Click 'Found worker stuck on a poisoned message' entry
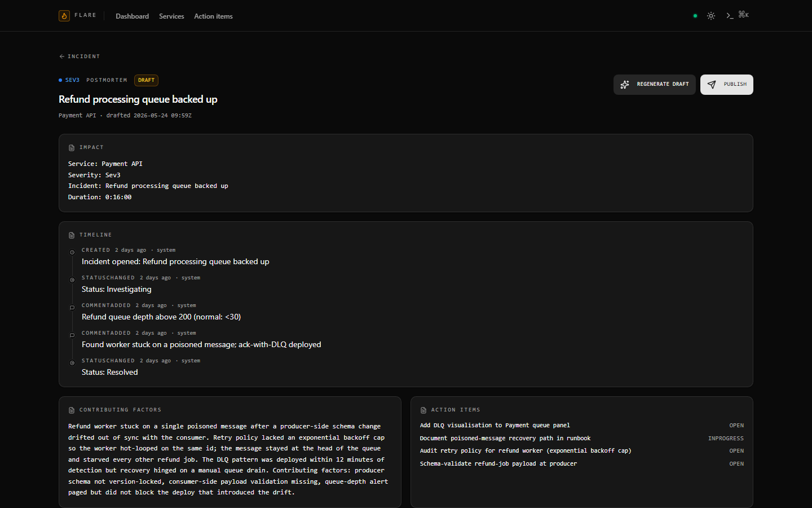The width and height of the screenshot is (812, 508). click(x=201, y=345)
